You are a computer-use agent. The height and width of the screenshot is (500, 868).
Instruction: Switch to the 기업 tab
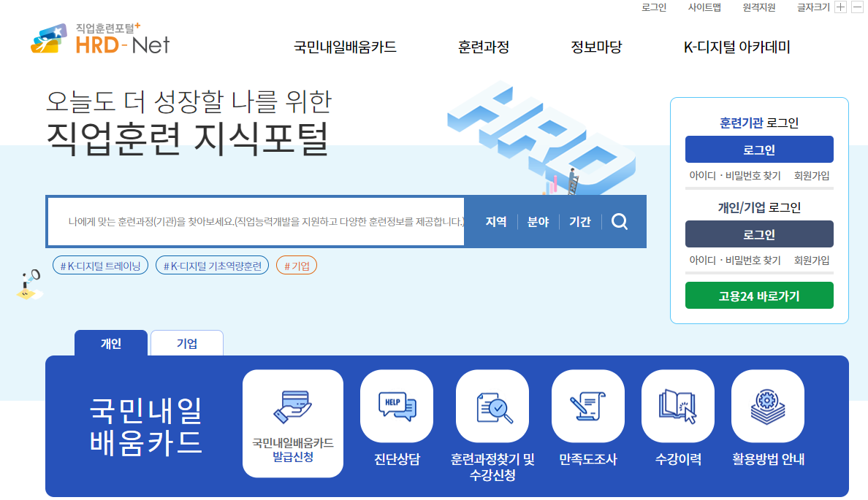pyautogui.click(x=187, y=344)
